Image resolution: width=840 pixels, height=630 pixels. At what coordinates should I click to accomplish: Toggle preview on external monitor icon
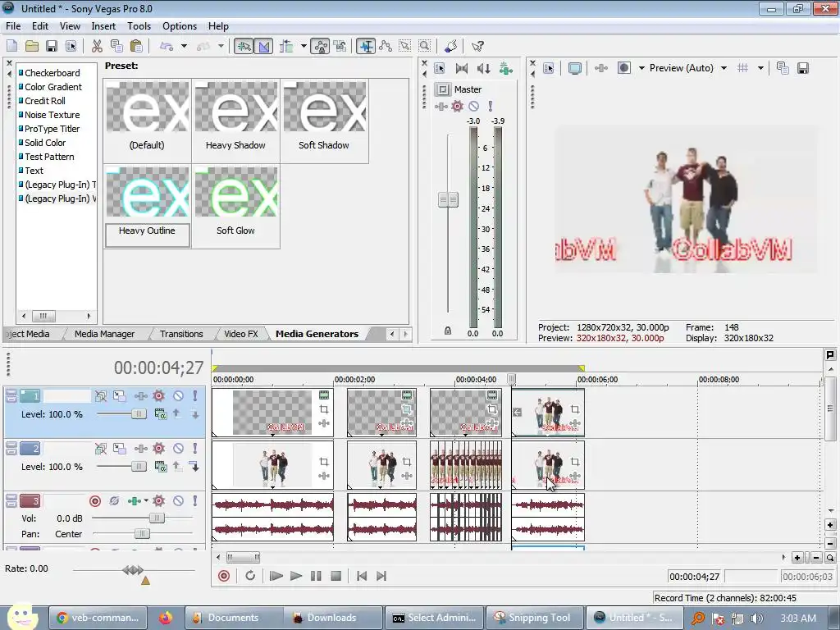pos(575,68)
